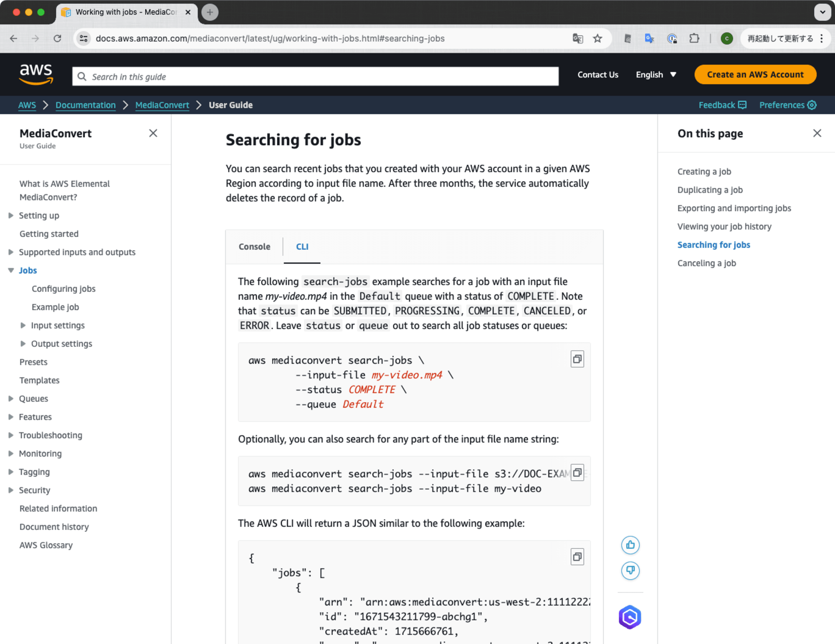Viewport: 835px width, 644px height.
Task: Click the circular extension icon beside Google Translate
Action: (x=672, y=38)
